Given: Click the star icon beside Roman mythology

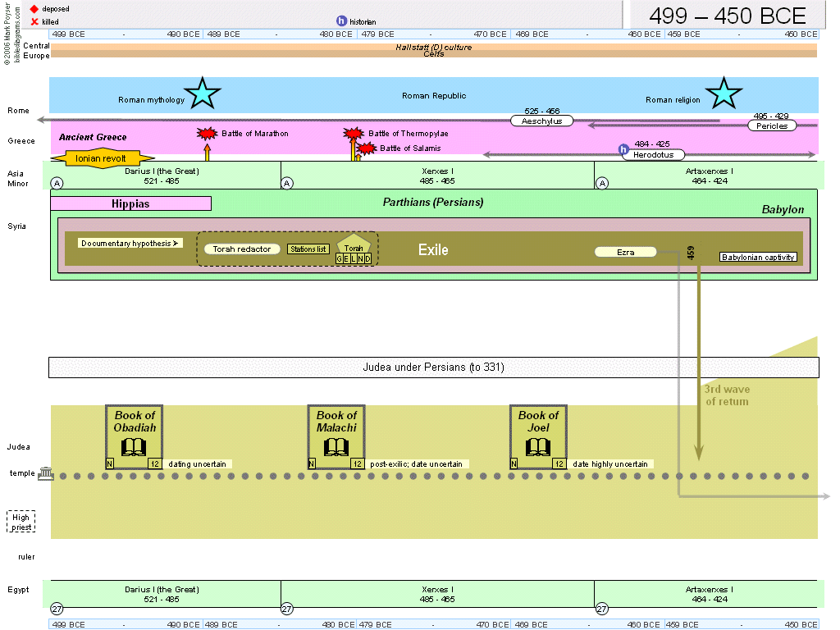Looking at the screenshot, I should pyautogui.click(x=202, y=94).
